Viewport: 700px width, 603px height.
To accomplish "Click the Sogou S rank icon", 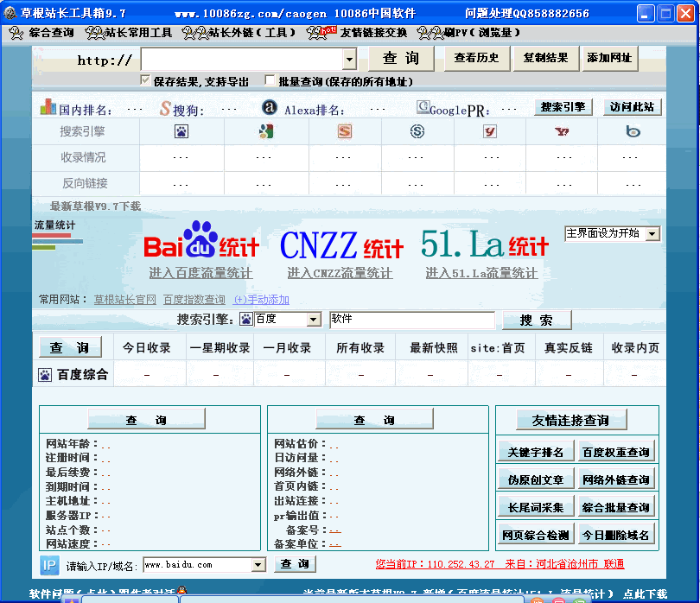I will click(165, 108).
